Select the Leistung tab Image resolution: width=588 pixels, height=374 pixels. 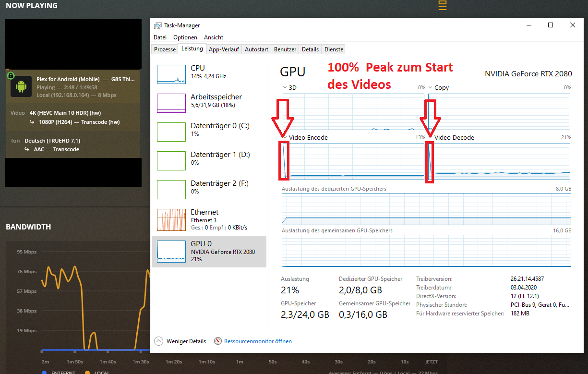[192, 49]
